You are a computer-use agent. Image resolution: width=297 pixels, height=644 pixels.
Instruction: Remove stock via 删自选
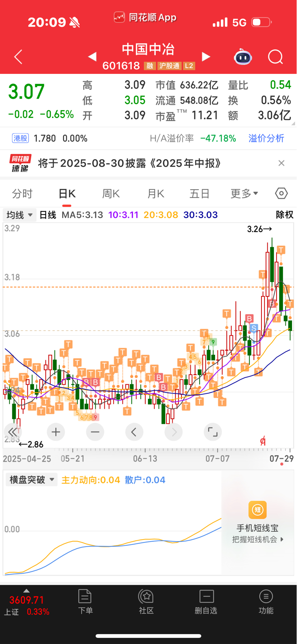point(206,601)
